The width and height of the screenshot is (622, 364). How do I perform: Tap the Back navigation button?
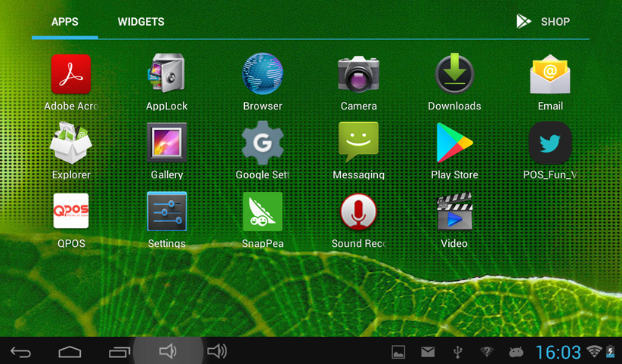pyautogui.click(x=20, y=352)
